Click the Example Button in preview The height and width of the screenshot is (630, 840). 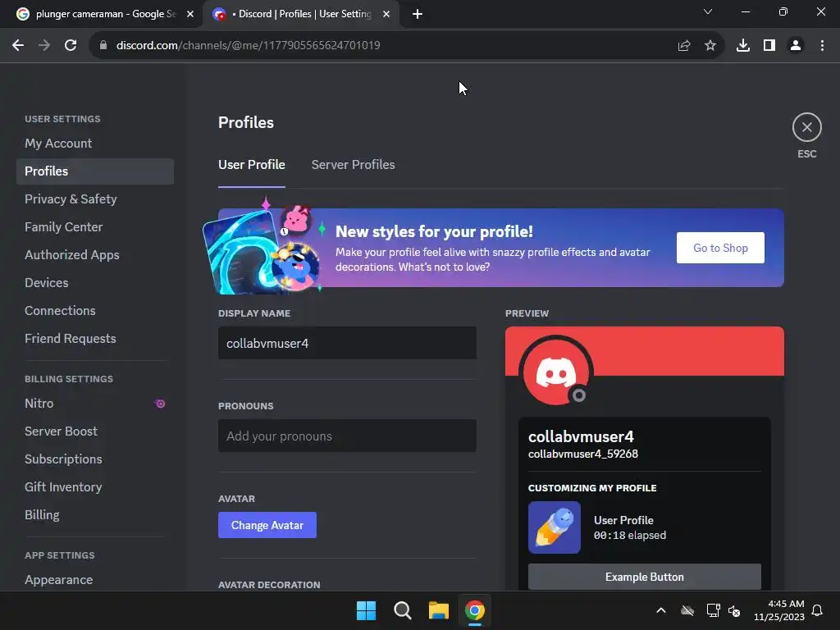pyautogui.click(x=645, y=577)
